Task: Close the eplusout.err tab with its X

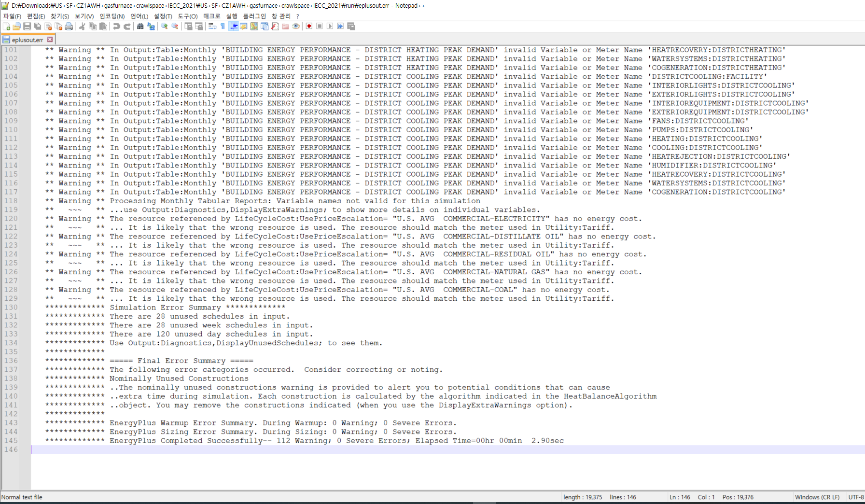Action: coord(50,40)
